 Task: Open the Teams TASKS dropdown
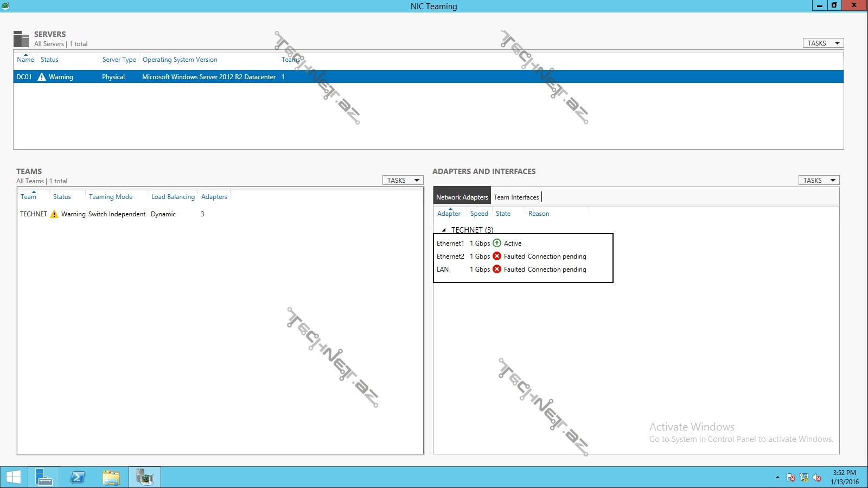[x=403, y=181]
